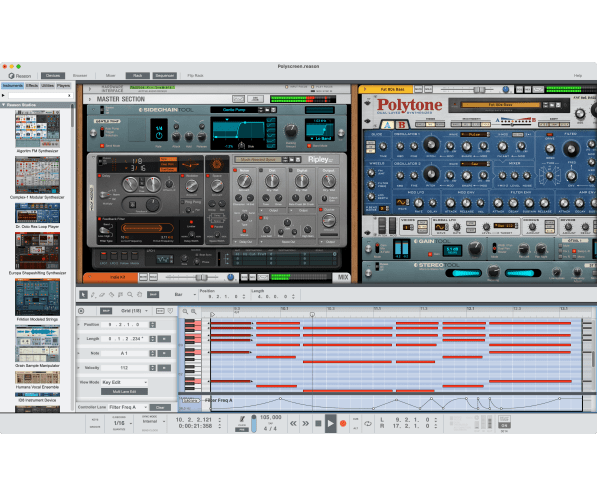Start playback with the Play button
Image resolution: width=597 pixels, height=497 pixels.
330,423
